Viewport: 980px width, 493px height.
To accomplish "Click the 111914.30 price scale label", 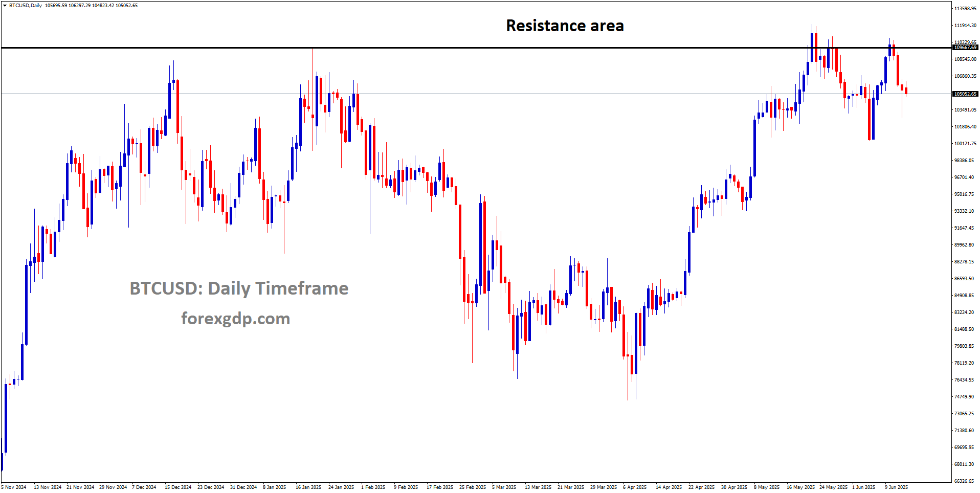I will click(965, 26).
